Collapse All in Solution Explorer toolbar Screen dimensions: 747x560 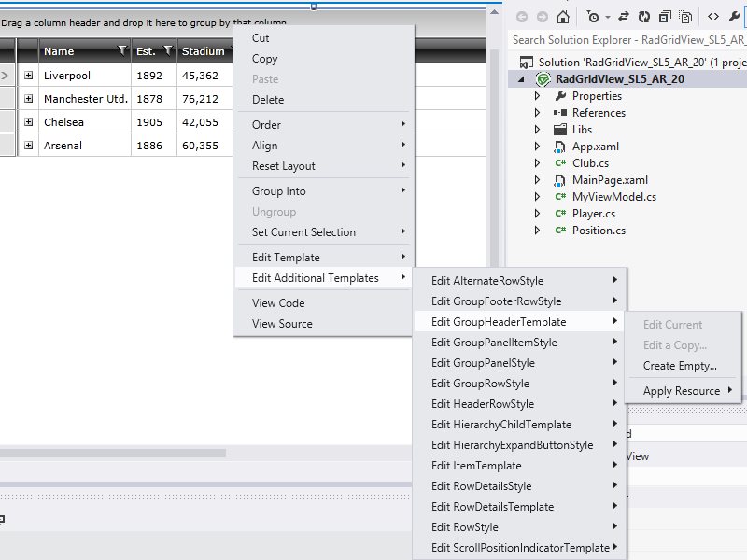[665, 17]
